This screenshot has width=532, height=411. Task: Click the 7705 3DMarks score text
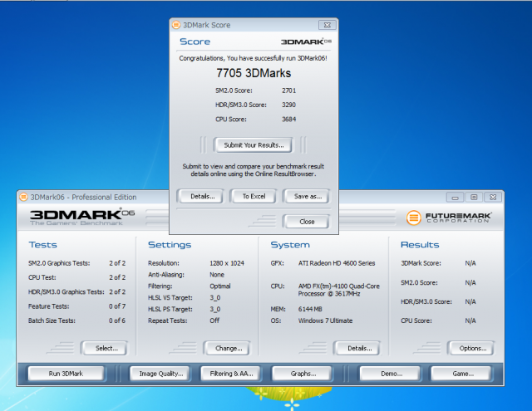pyautogui.click(x=254, y=73)
